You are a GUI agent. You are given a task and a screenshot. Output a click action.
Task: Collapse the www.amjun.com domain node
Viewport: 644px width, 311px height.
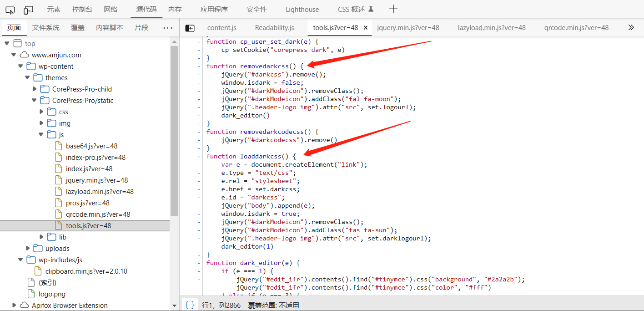click(x=14, y=55)
